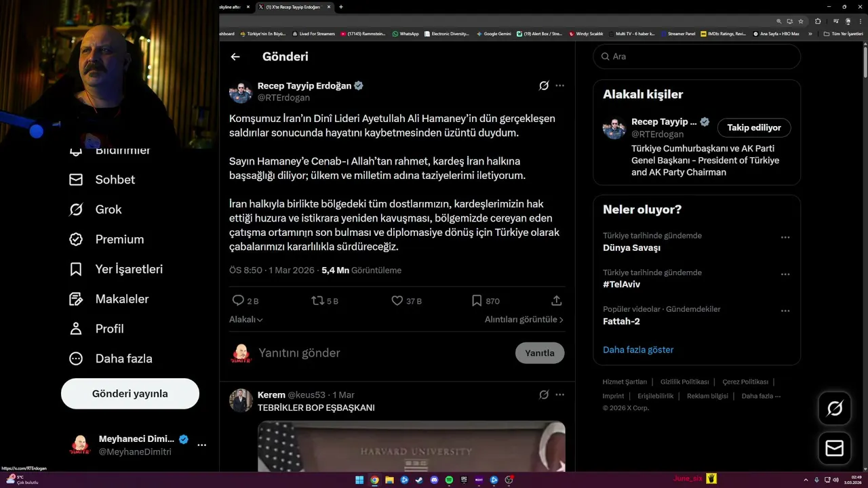Screen dimensions: 868x488
Task: Click the Grok icon on Erdoğan's post
Action: coord(544,86)
